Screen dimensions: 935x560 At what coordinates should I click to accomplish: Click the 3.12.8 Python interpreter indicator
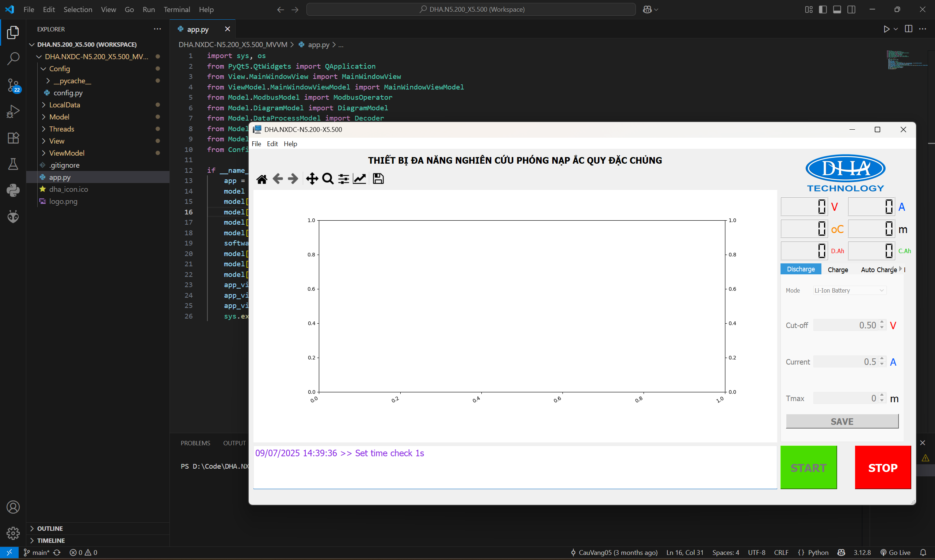[x=862, y=552]
